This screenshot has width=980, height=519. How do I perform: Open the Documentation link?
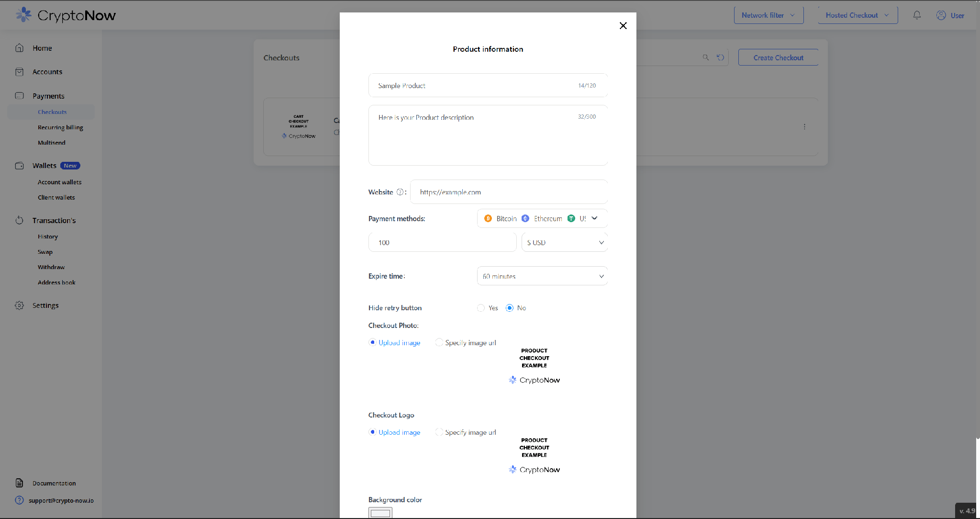[54, 483]
